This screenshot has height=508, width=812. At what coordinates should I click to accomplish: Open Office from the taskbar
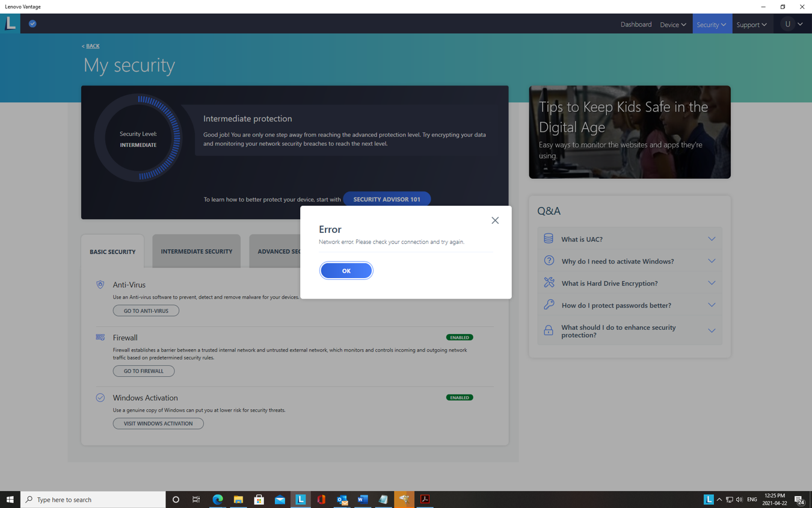point(321,500)
